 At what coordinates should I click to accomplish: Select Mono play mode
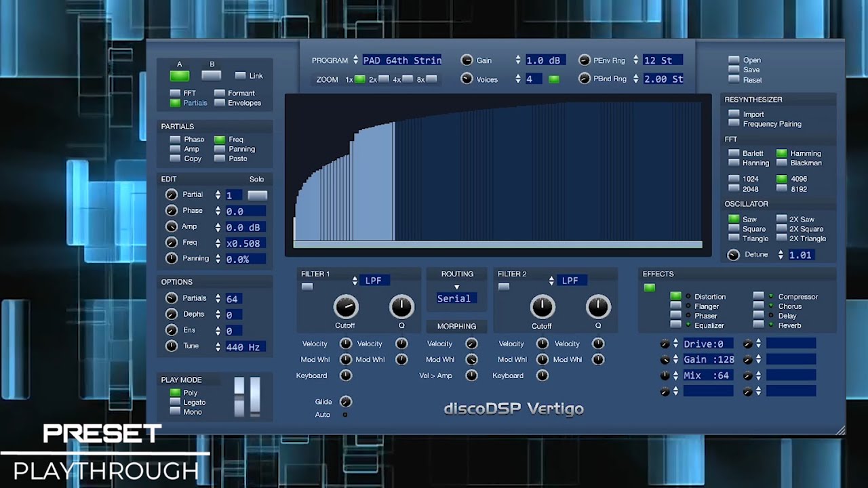point(175,411)
